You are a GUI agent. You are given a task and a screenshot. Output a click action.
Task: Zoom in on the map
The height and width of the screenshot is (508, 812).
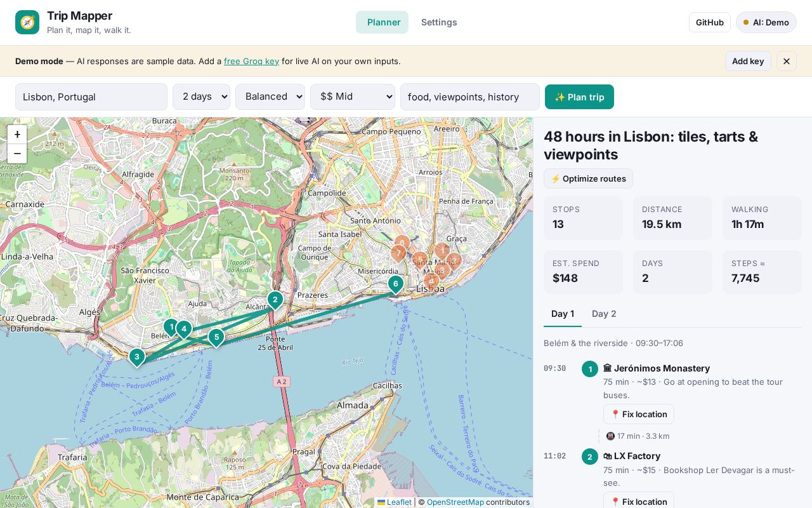tap(17, 134)
